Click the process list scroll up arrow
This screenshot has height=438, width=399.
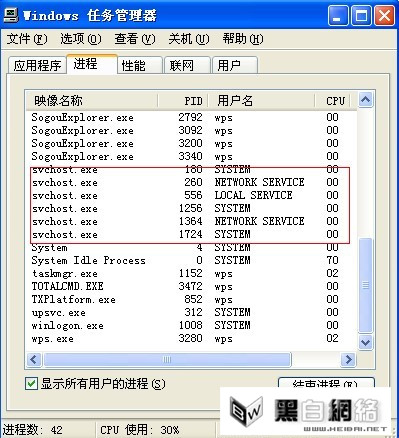click(366, 99)
